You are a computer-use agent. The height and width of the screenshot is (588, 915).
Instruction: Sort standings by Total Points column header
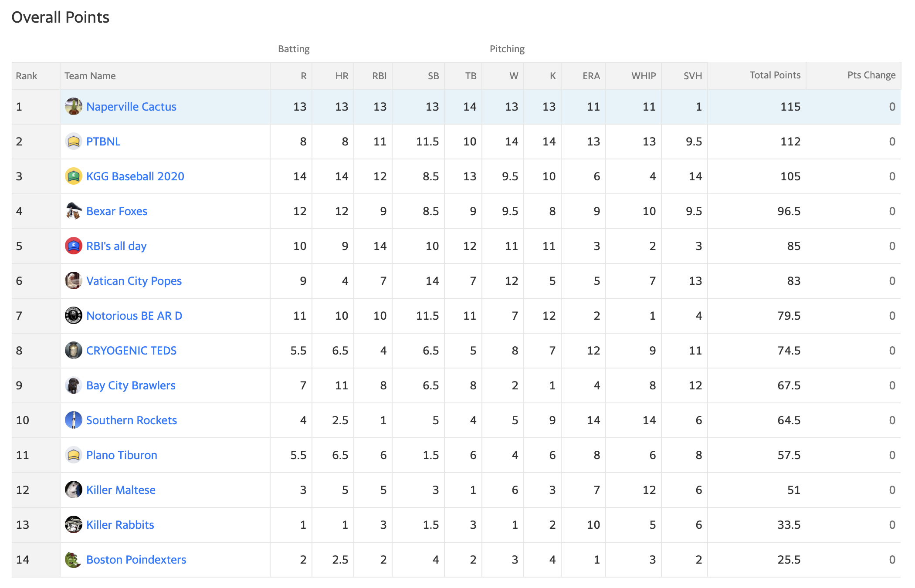pyautogui.click(x=775, y=75)
